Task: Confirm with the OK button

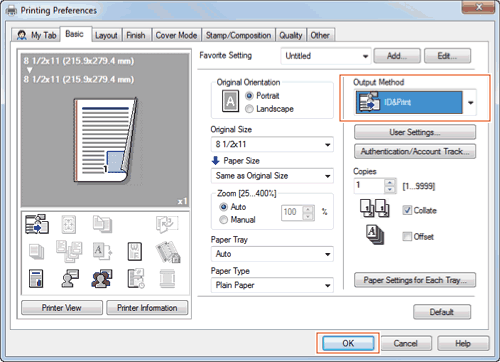Action: [x=348, y=343]
